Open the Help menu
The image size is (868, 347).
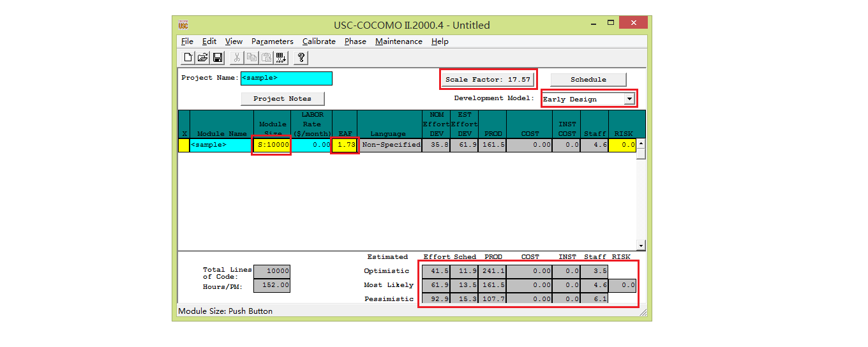(440, 41)
